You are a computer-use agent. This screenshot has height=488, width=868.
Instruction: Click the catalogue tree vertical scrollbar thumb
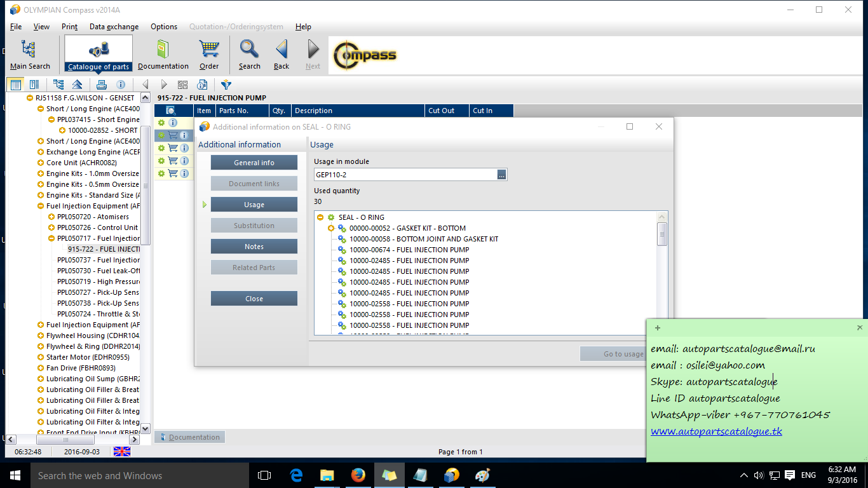point(145,186)
